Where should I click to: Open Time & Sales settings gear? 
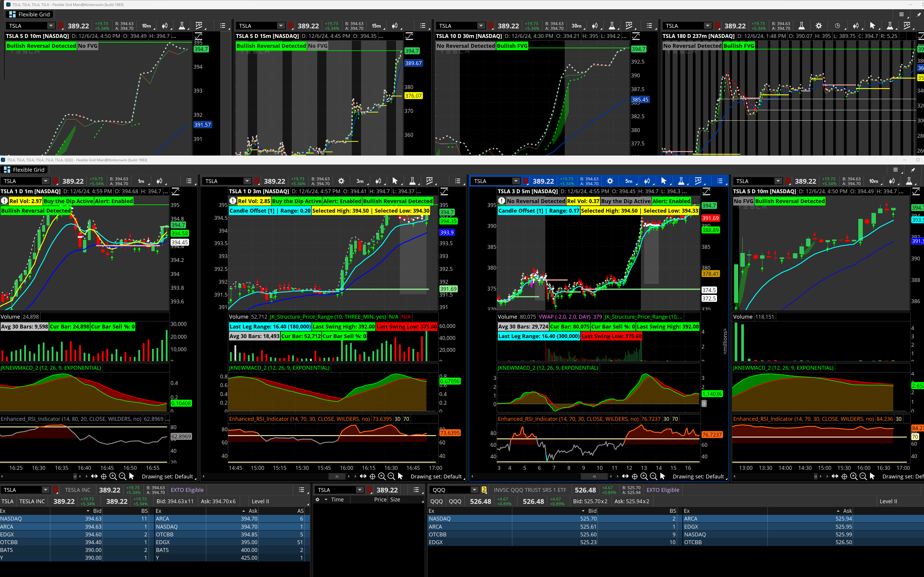point(317,500)
